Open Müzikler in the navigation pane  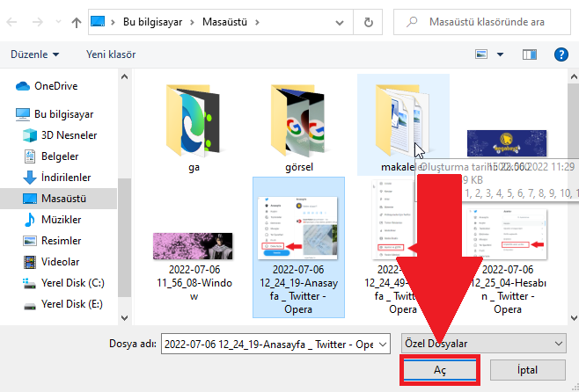[x=62, y=220]
